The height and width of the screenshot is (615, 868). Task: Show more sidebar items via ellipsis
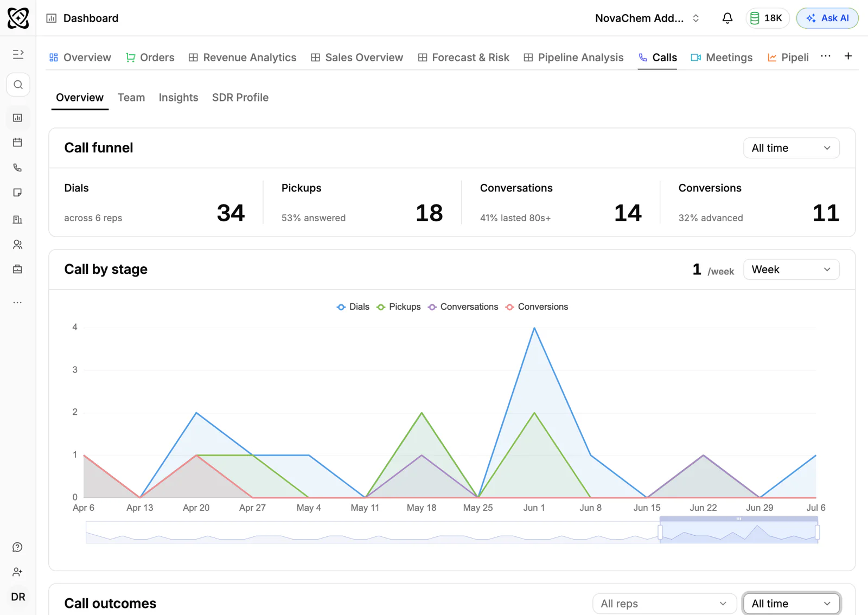pyautogui.click(x=18, y=303)
